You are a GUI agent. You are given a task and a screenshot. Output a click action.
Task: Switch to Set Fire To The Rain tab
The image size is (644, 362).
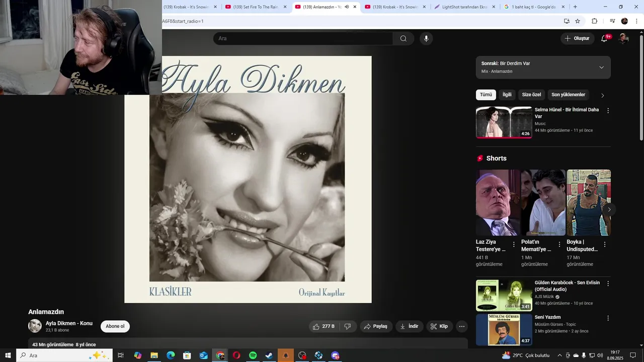tap(257, 7)
